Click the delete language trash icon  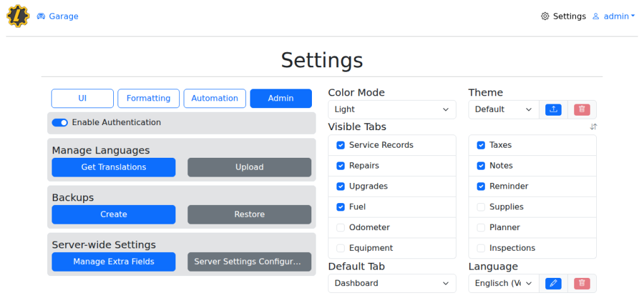[x=582, y=283]
